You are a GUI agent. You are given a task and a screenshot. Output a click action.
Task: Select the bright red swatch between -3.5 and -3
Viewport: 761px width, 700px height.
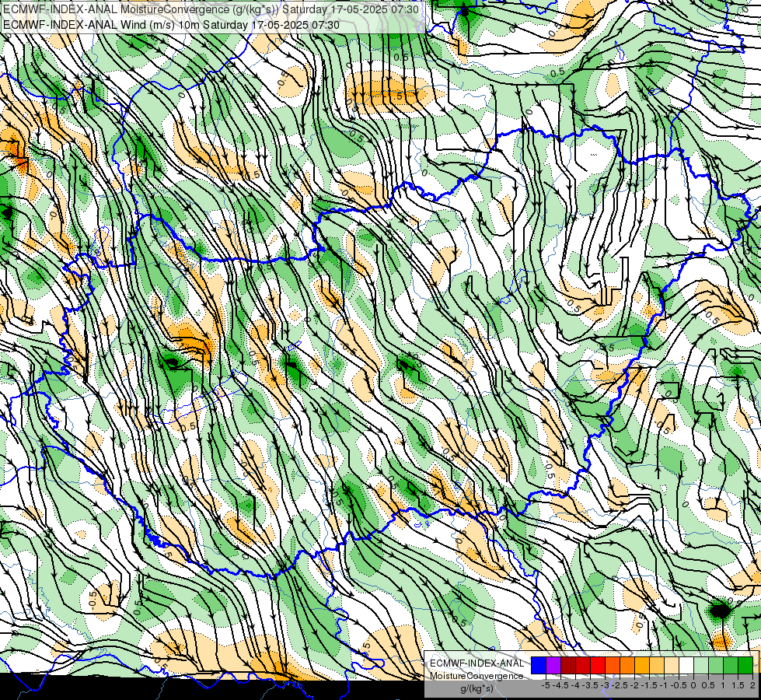pyautogui.click(x=598, y=665)
